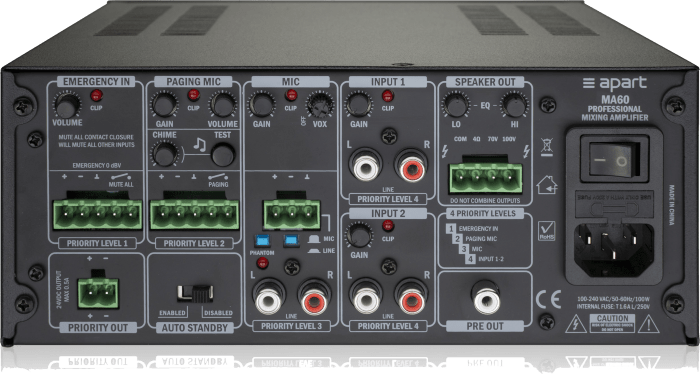Click the CE certification mark

(x=548, y=299)
